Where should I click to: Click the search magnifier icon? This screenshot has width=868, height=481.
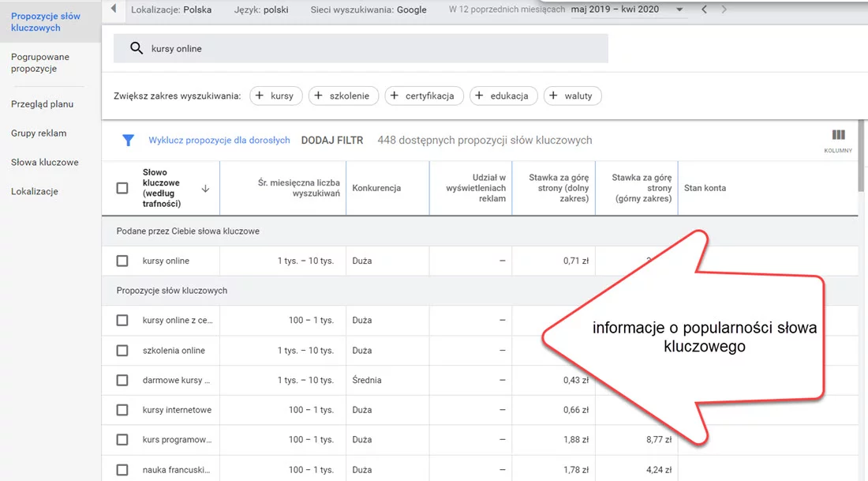[136, 48]
